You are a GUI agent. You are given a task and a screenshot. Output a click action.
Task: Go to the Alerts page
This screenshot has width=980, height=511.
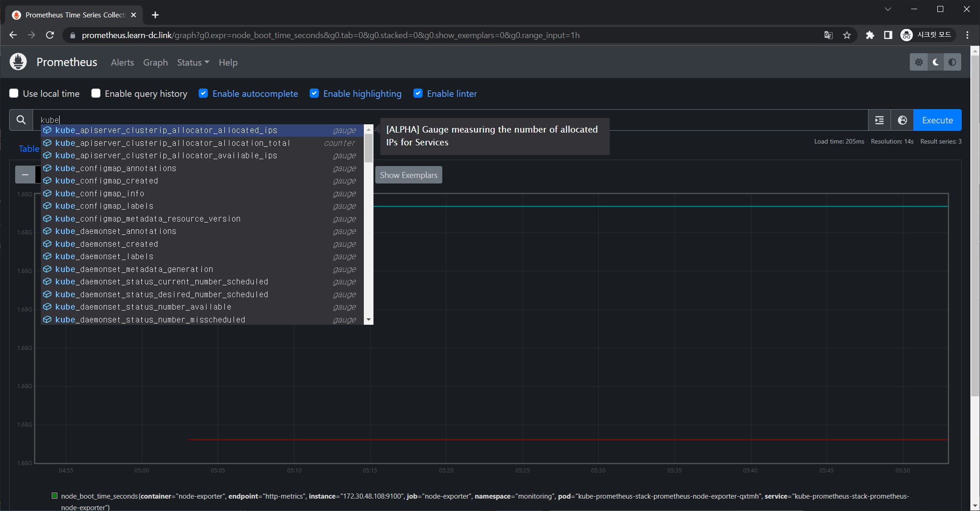pyautogui.click(x=122, y=62)
